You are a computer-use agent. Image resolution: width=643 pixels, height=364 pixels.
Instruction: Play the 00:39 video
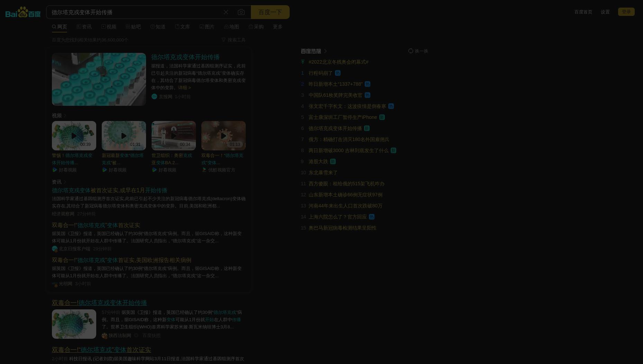coord(74,136)
